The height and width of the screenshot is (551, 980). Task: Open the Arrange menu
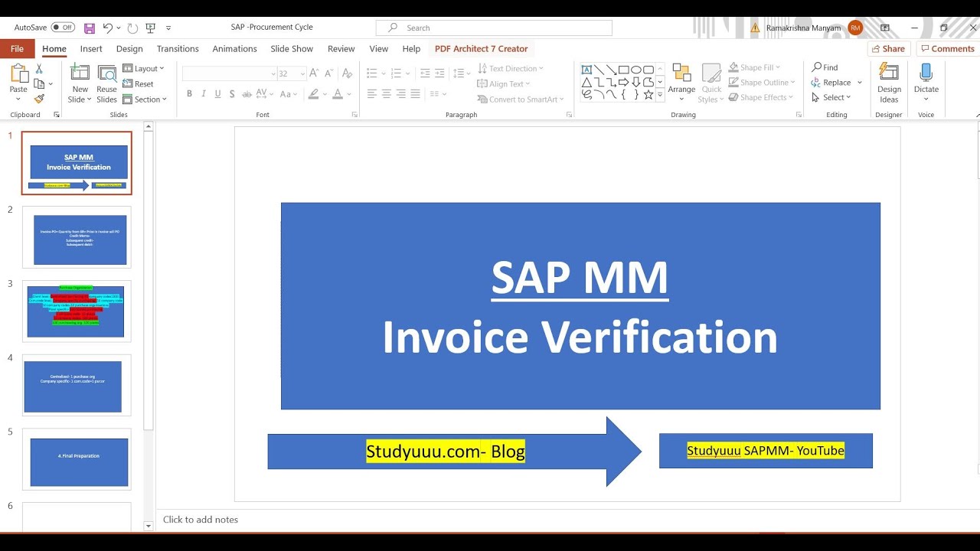(x=681, y=83)
